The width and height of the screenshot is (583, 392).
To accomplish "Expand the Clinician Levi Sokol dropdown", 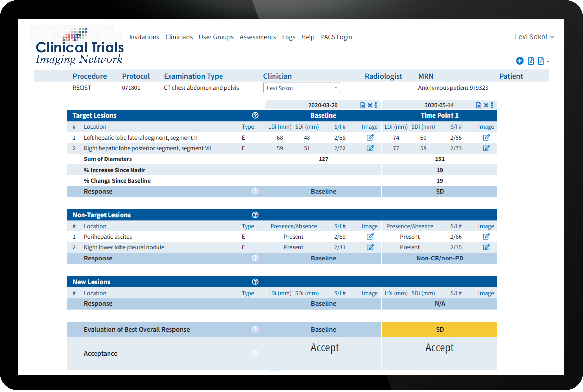I will (x=301, y=88).
